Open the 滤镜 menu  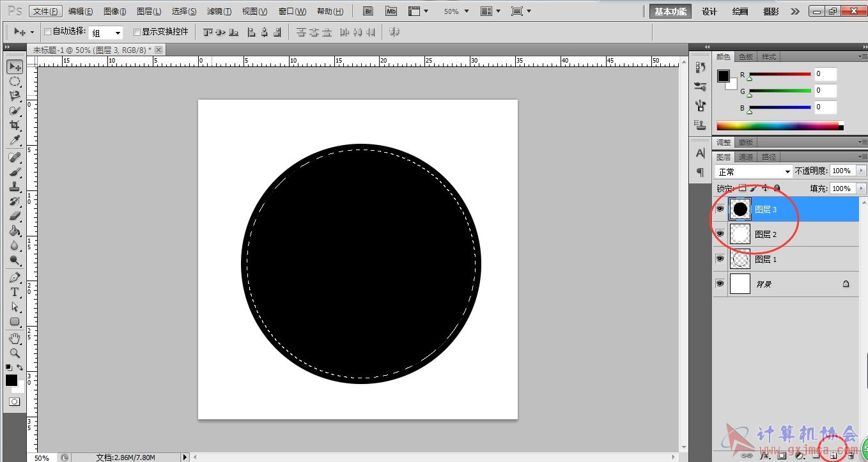[x=219, y=12]
